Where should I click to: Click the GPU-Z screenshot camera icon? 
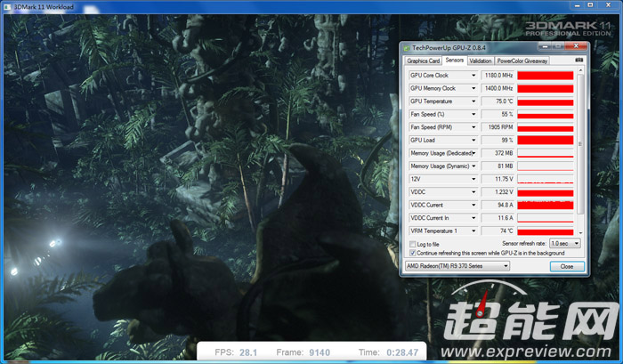[578, 60]
